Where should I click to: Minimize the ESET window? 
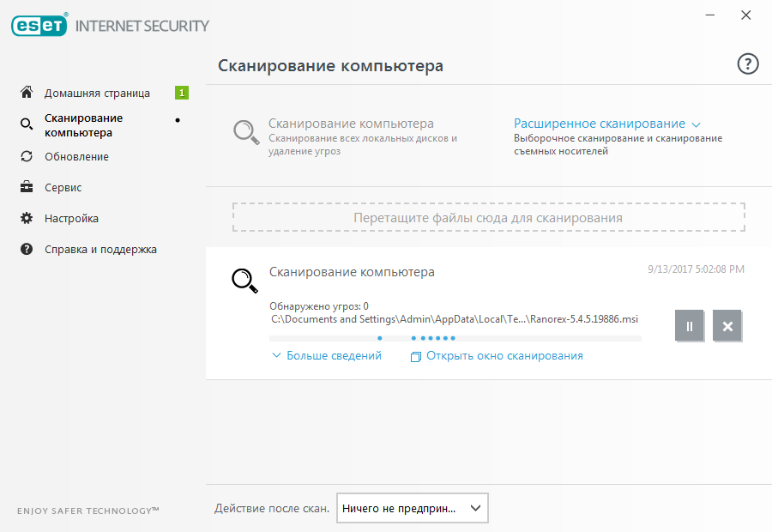coord(710,15)
